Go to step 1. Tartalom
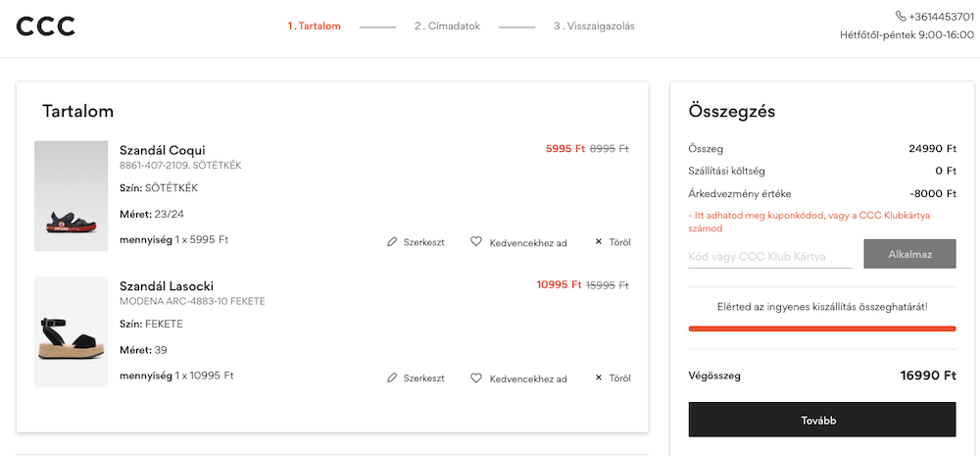Screen dimensions: 980x456 (314, 26)
